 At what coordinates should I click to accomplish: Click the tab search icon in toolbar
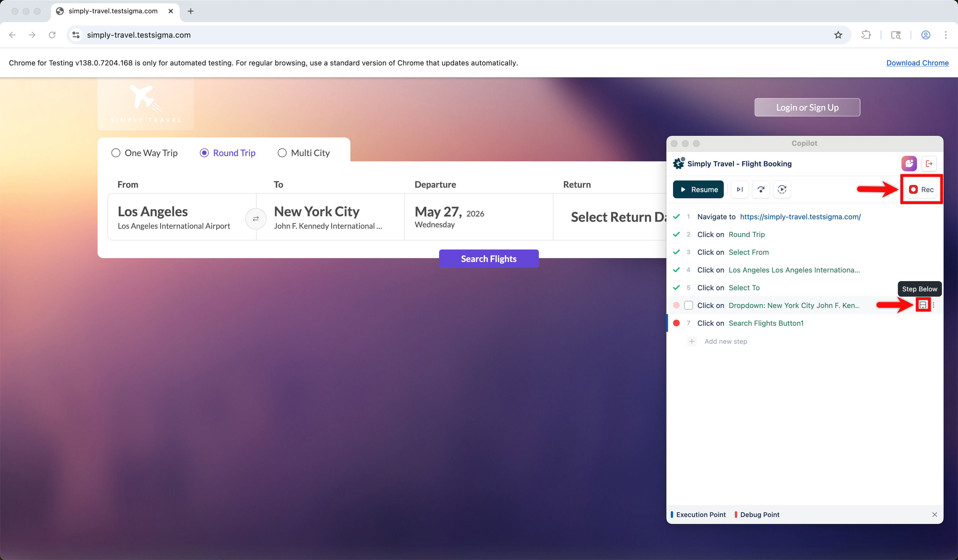[896, 35]
